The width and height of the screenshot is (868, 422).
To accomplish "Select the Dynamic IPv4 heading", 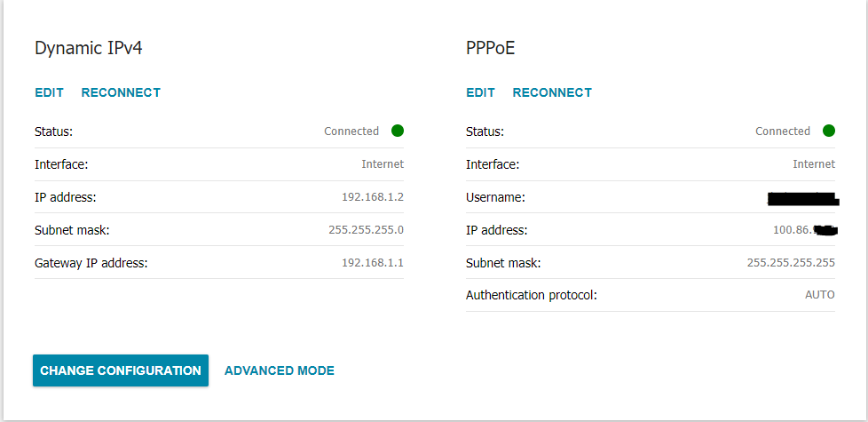I will (x=88, y=49).
